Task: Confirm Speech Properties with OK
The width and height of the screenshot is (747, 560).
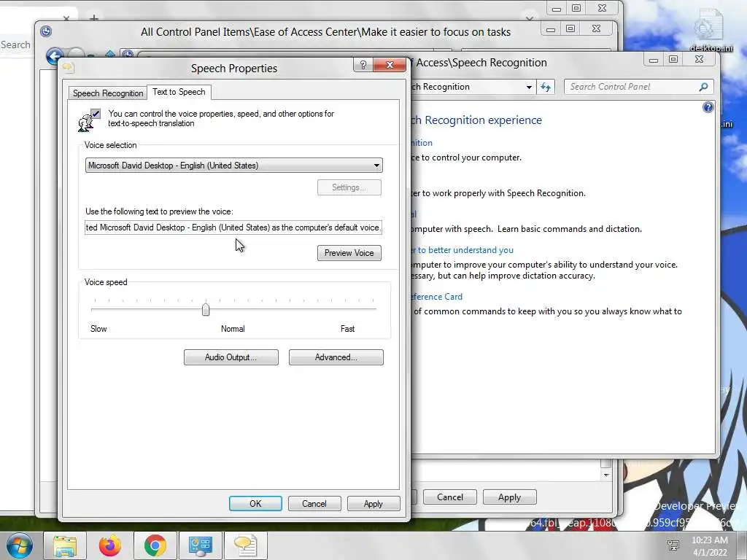Action: pyautogui.click(x=255, y=503)
